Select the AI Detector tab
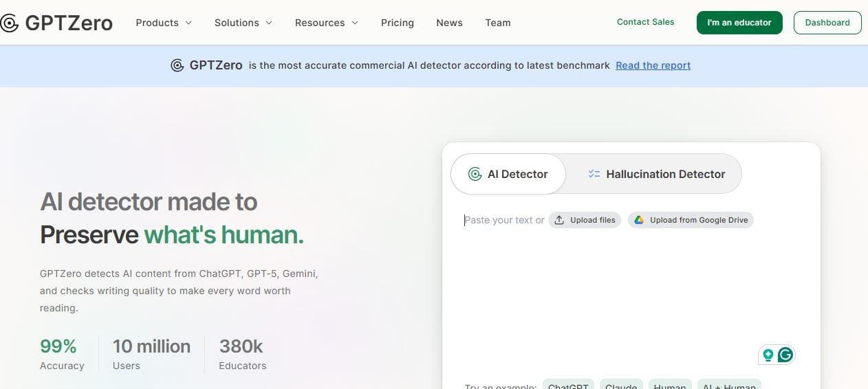The width and height of the screenshot is (868, 389). coord(508,174)
